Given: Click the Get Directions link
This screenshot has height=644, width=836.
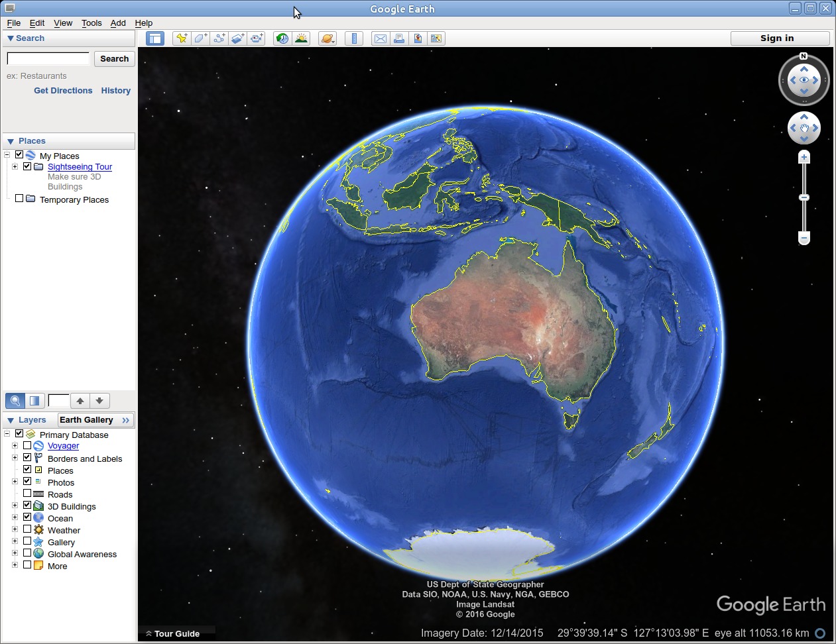Looking at the screenshot, I should click(x=62, y=90).
